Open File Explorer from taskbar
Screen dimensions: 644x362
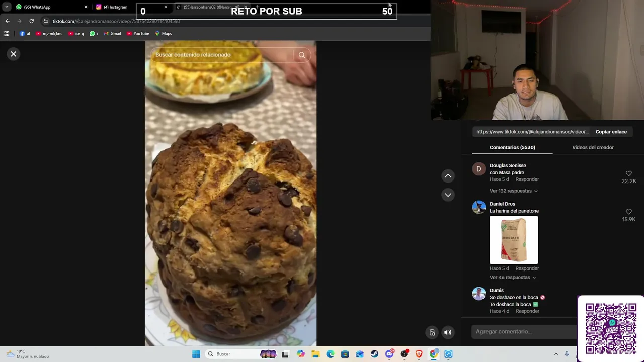[x=315, y=354]
